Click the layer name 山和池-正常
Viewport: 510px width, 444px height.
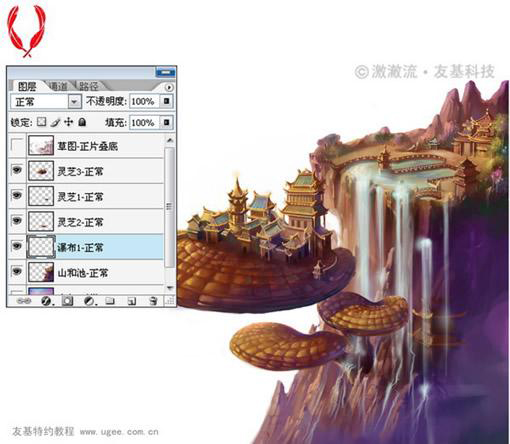point(83,273)
